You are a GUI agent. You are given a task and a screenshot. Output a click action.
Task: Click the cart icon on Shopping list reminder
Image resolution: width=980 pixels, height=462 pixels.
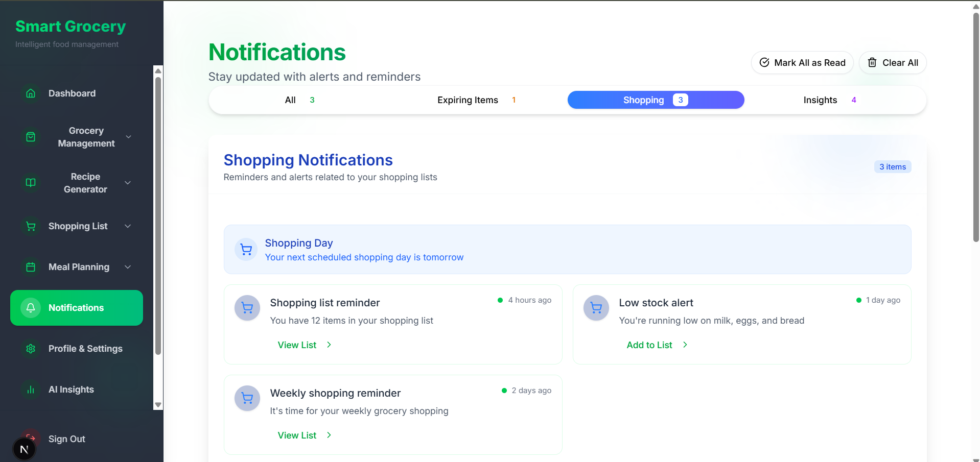pos(247,308)
